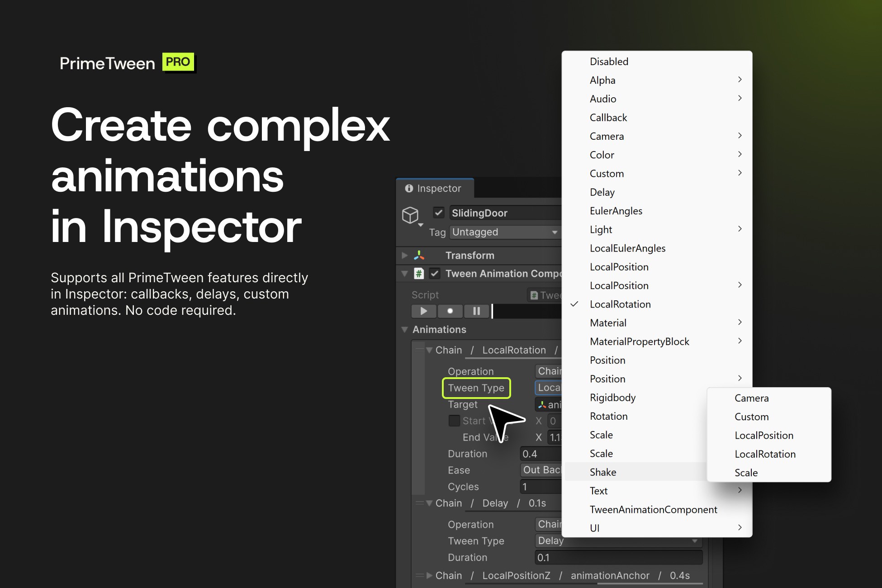This screenshot has height=588, width=882.
Task: Select the highlighted Shake menu item
Action: pos(636,472)
